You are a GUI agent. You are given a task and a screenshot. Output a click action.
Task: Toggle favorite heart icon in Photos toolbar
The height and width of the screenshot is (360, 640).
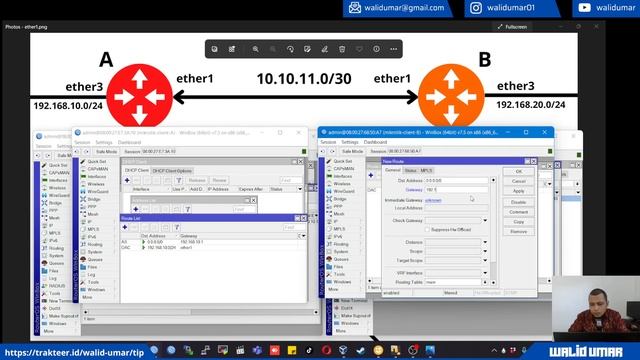[x=359, y=49]
